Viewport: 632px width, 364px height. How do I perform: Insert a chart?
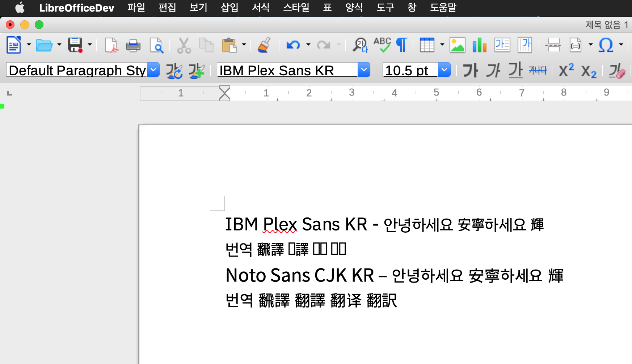[x=479, y=45]
